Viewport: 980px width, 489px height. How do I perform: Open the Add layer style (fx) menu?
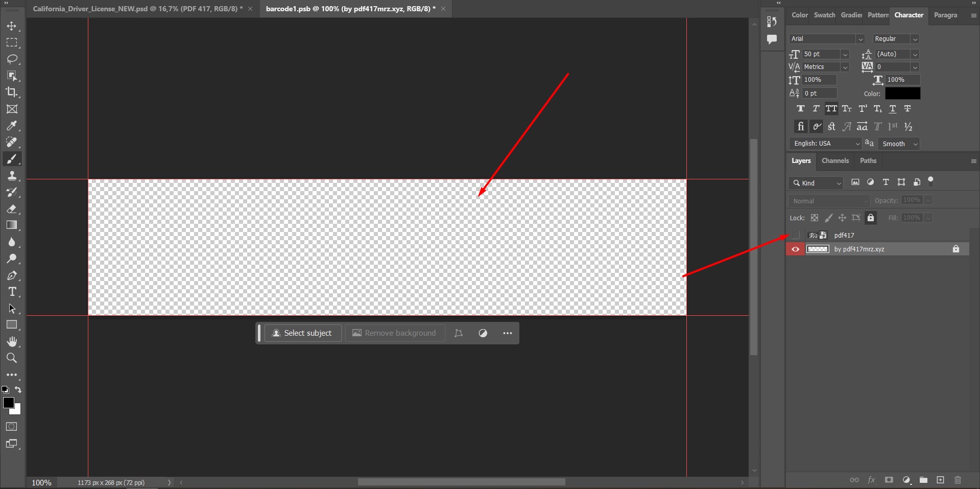coord(872,480)
